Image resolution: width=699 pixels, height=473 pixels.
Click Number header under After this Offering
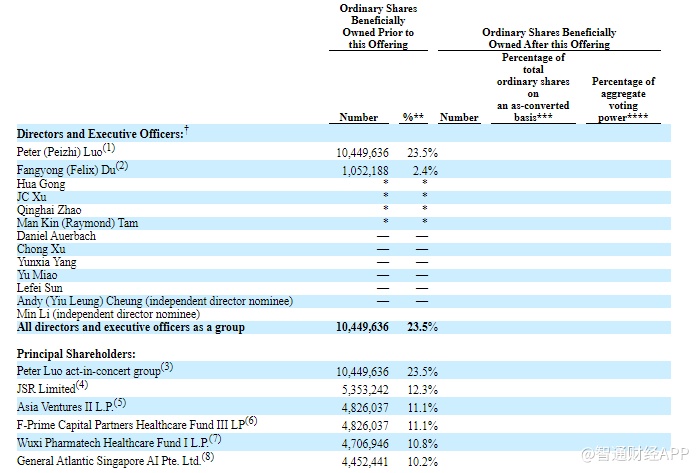point(459,117)
